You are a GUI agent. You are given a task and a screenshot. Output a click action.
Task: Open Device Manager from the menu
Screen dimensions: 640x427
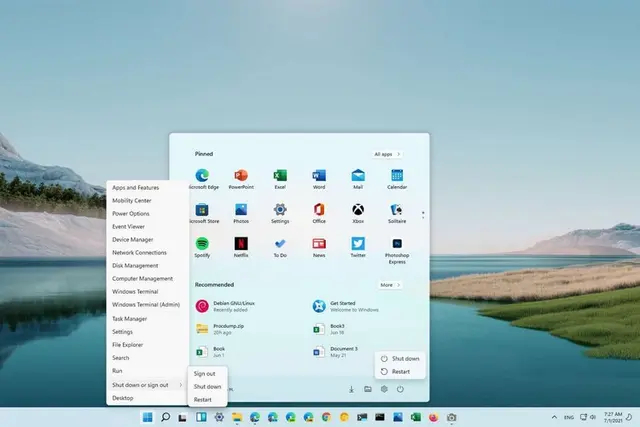click(133, 240)
